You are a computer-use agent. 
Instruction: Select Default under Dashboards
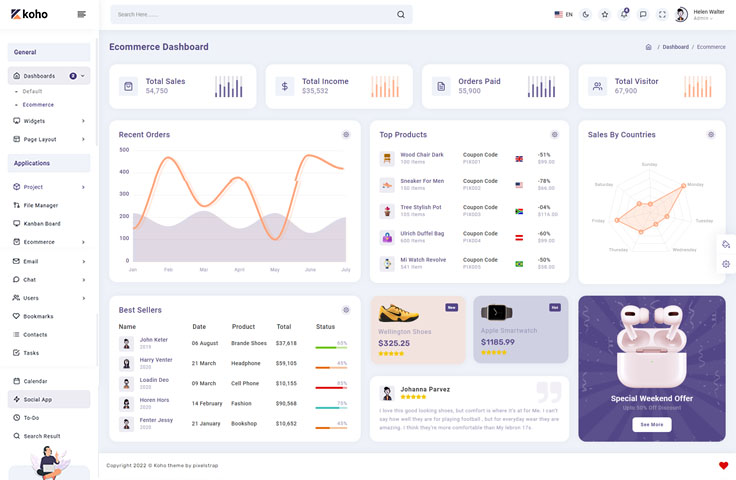coord(32,91)
